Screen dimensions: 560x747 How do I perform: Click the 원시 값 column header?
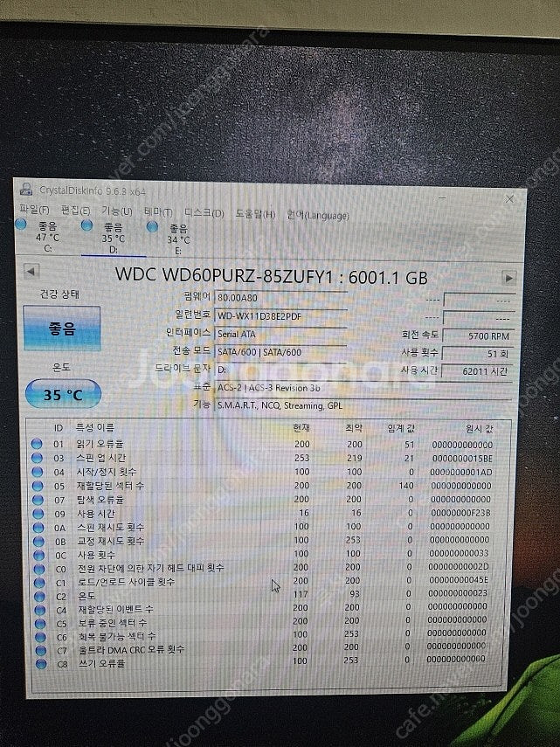[x=479, y=429]
